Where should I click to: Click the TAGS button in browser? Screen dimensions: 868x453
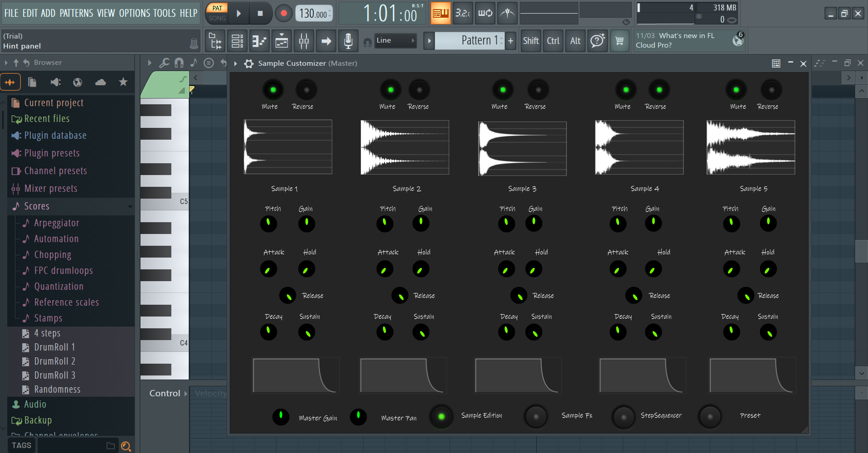click(21, 445)
